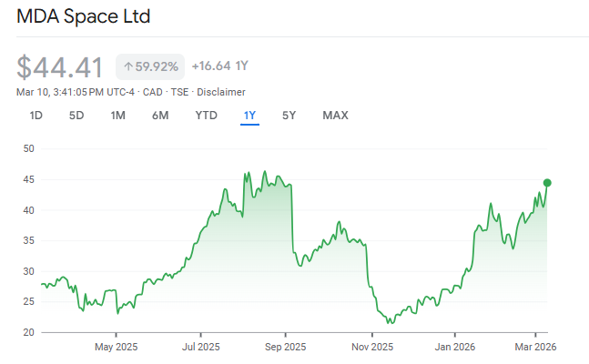Click the 25 y-axis value
589x364 pixels.
click(28, 301)
